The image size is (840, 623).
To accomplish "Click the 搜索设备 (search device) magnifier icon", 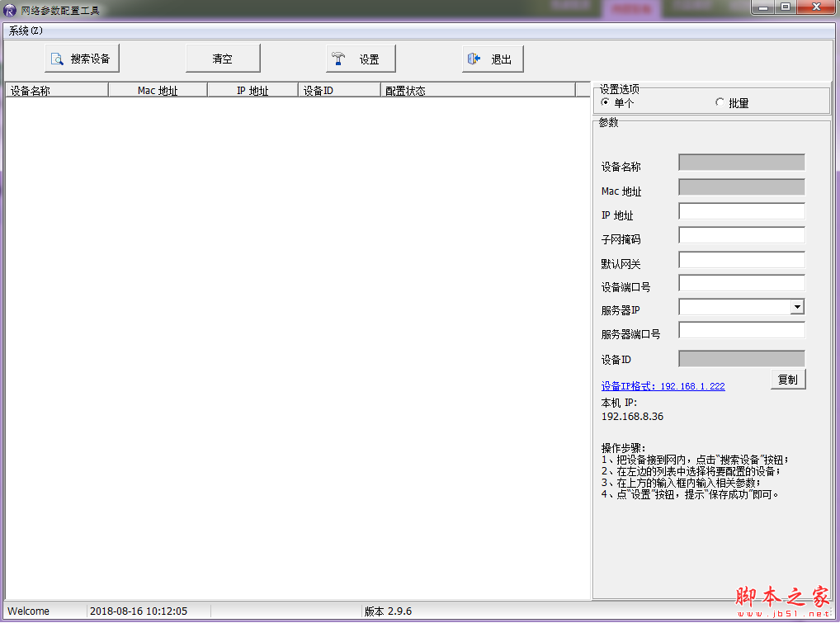I will [x=56, y=58].
